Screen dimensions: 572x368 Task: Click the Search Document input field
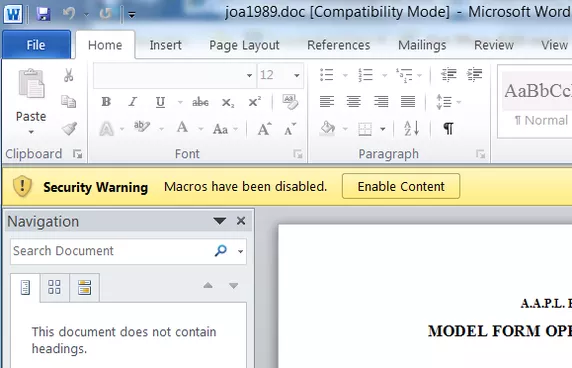pyautogui.click(x=111, y=251)
